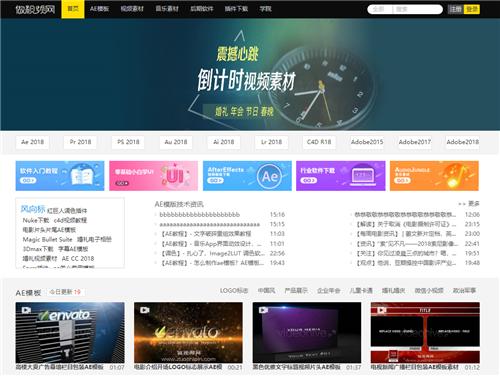
Task: Click video camera icon on red TITLE thumbnail
Action: (x=382, y=310)
